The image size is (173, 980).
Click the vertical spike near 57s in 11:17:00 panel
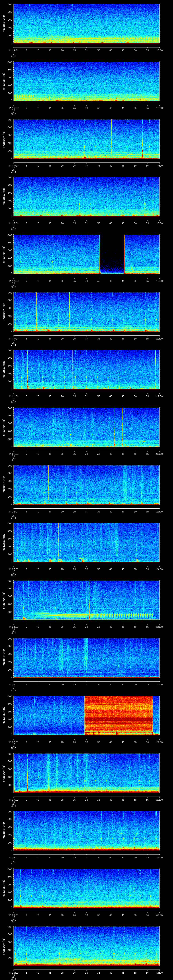pos(153,197)
